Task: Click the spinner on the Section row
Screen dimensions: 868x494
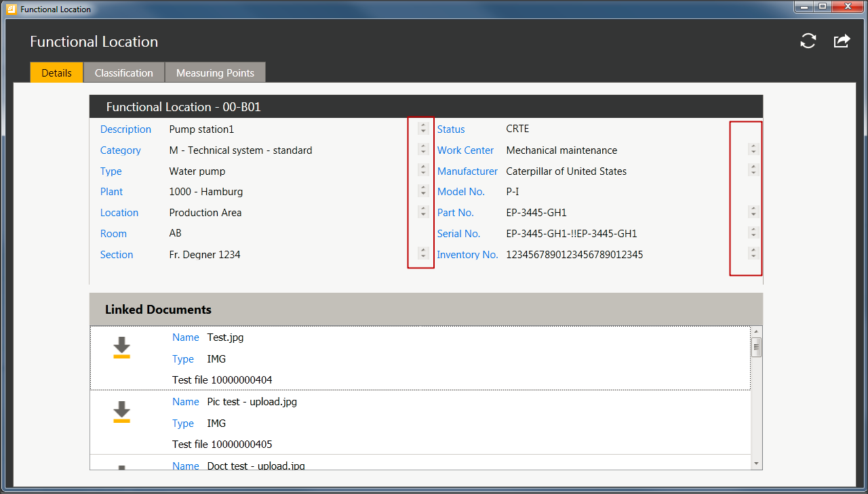Action: (423, 253)
